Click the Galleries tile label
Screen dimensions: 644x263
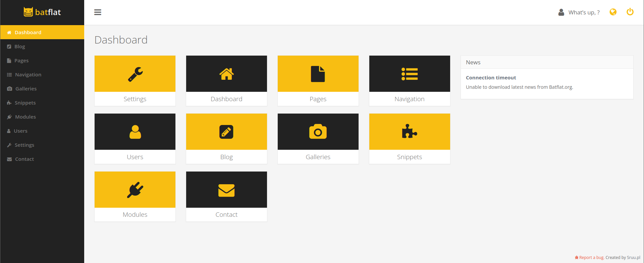[318, 157]
